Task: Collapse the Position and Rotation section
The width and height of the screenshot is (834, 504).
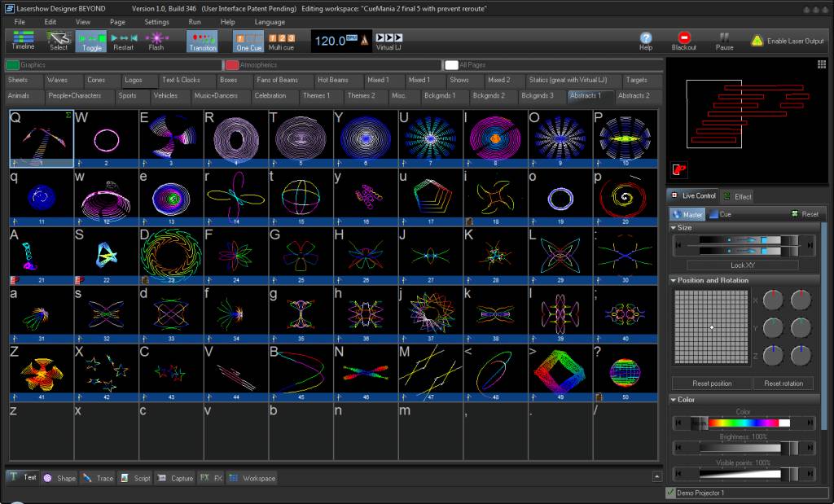Action: pyautogui.click(x=674, y=280)
